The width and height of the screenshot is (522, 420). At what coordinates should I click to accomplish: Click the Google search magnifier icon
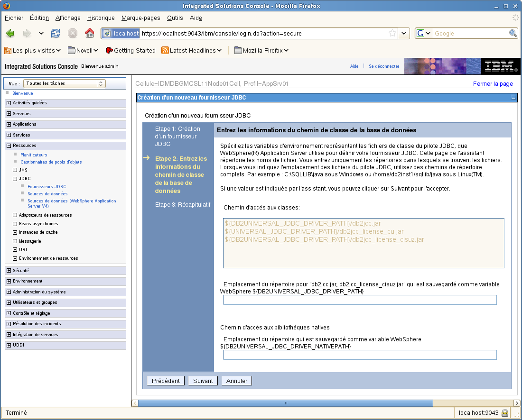[x=513, y=33]
